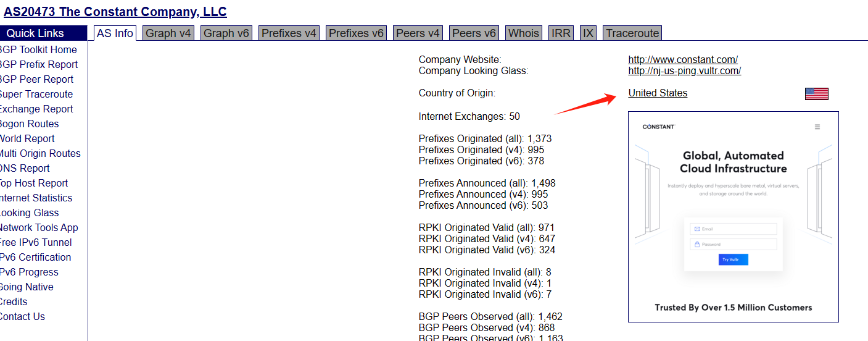
Task: Go to BGP Toolkit Home
Action: (38, 50)
